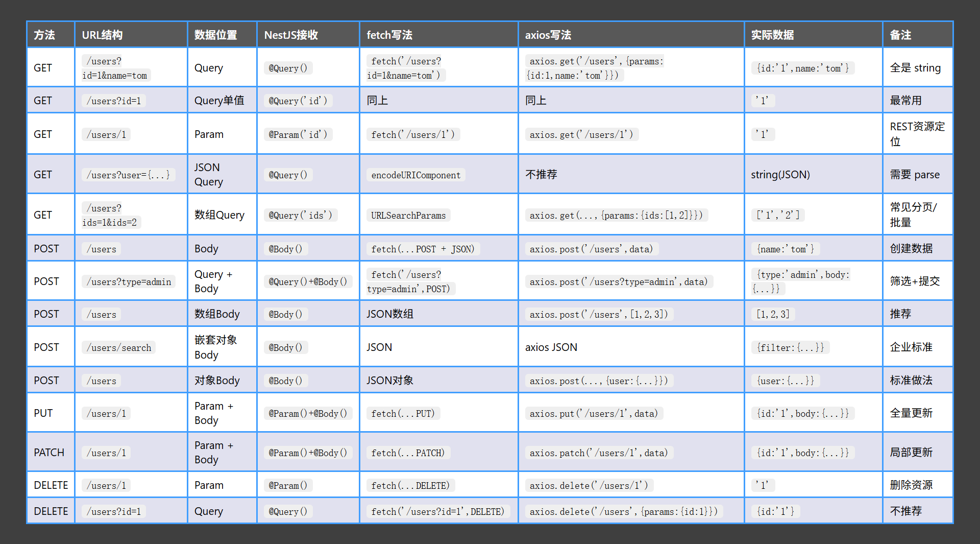Click the REST资源定位 note cell
980x544 pixels.
(x=918, y=134)
